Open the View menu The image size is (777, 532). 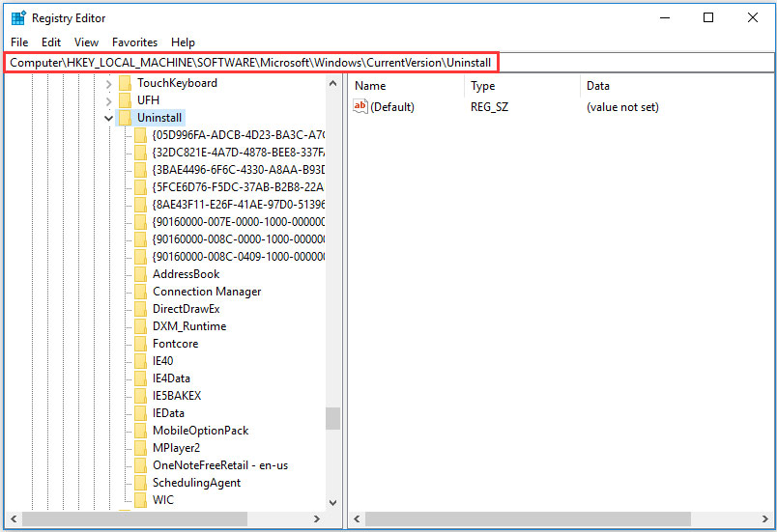coord(86,42)
